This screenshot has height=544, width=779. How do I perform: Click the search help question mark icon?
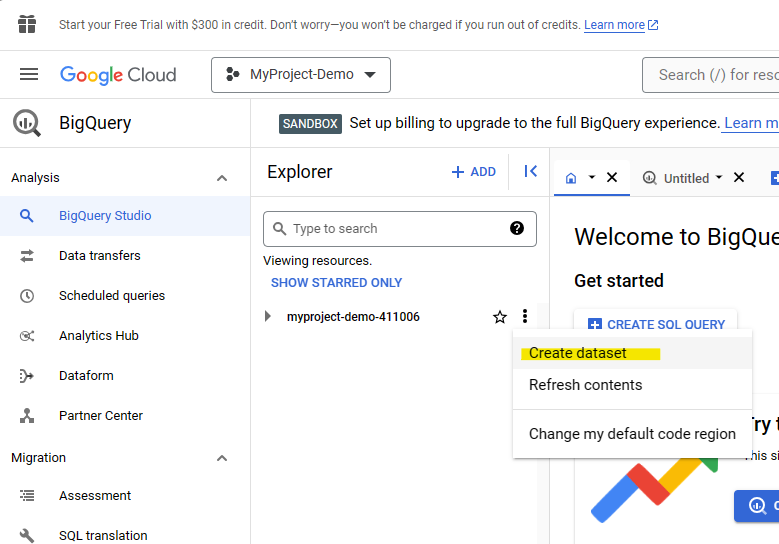(517, 228)
